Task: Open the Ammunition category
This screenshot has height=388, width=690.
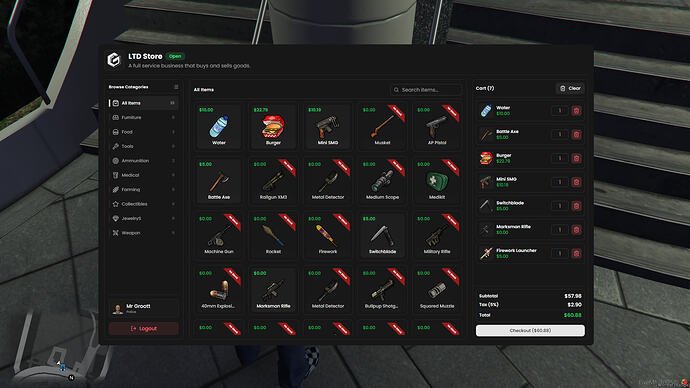Action: click(x=143, y=161)
